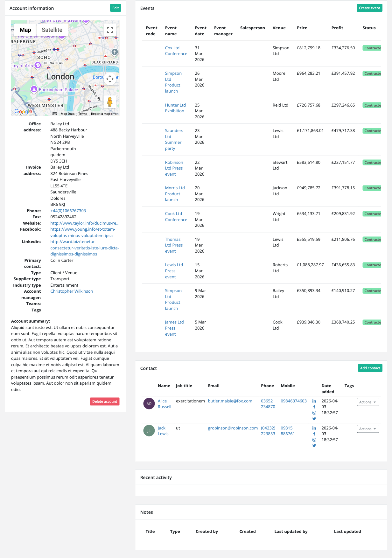
Task: Pick up the Street View pegman
Action: pos(110,102)
